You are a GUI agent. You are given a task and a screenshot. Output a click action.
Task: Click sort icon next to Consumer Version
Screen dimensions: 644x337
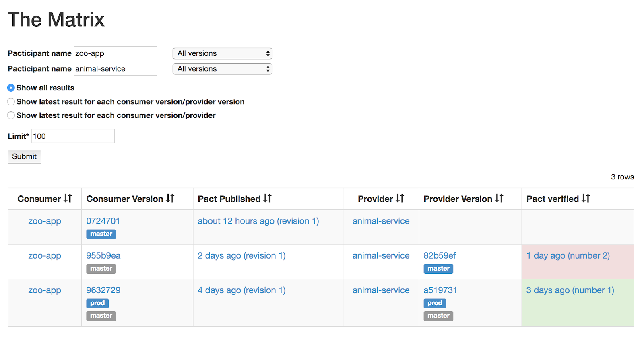click(x=170, y=198)
